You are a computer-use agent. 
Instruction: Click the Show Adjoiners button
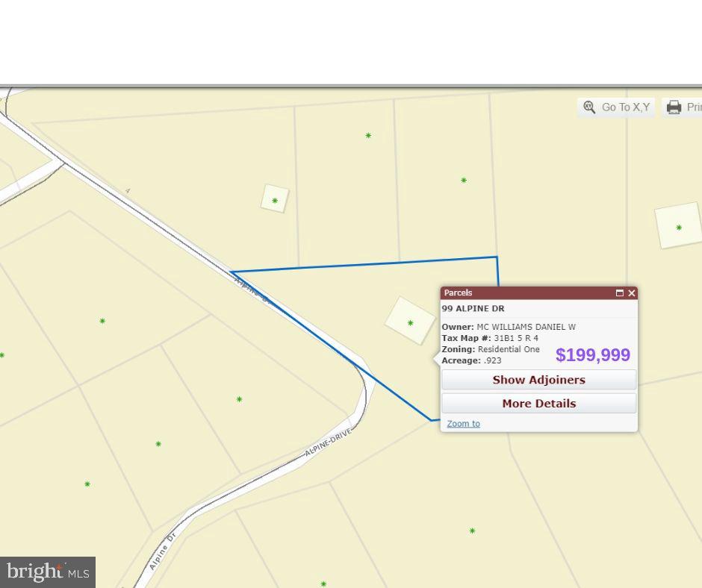pos(539,380)
